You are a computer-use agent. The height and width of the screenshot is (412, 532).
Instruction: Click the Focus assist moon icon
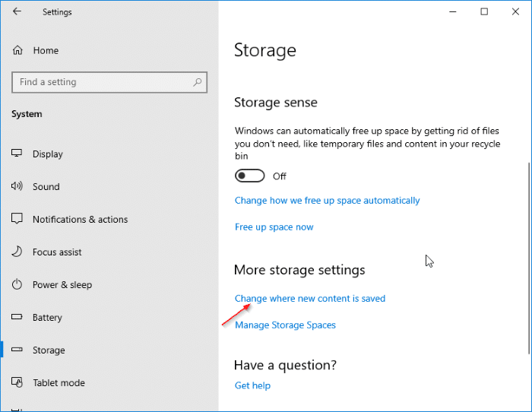click(x=17, y=252)
